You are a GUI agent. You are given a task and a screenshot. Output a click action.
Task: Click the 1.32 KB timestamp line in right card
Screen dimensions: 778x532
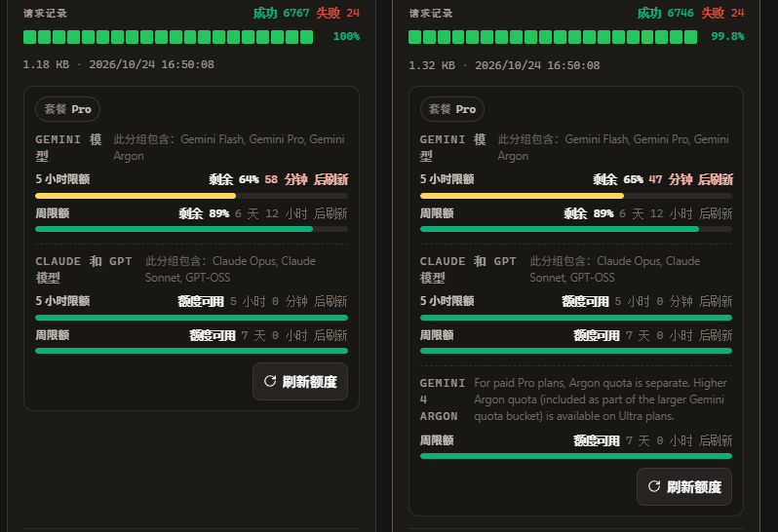pos(504,65)
